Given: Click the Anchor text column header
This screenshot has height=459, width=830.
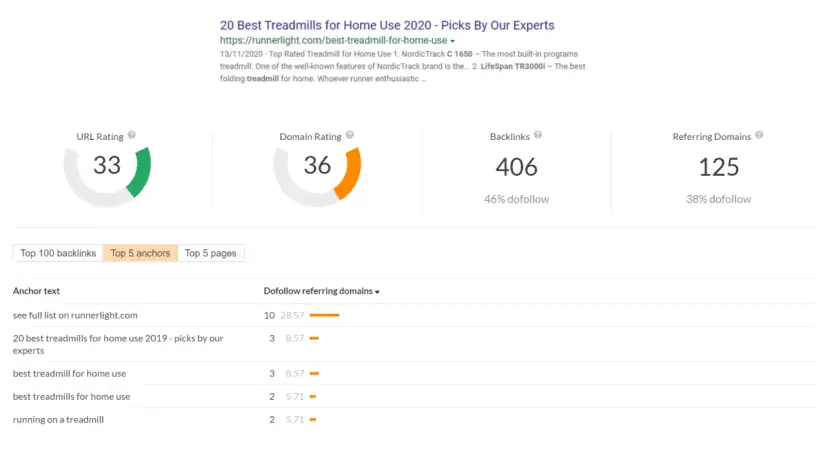Looking at the screenshot, I should coord(36,291).
